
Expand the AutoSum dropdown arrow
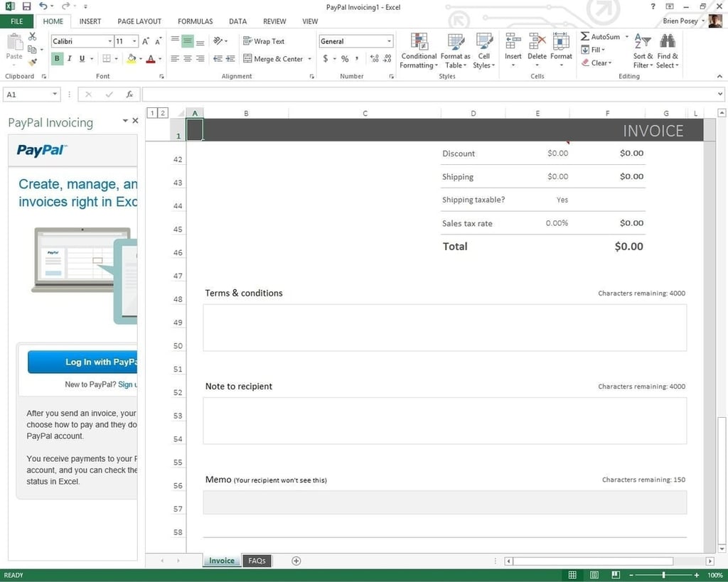(627, 37)
